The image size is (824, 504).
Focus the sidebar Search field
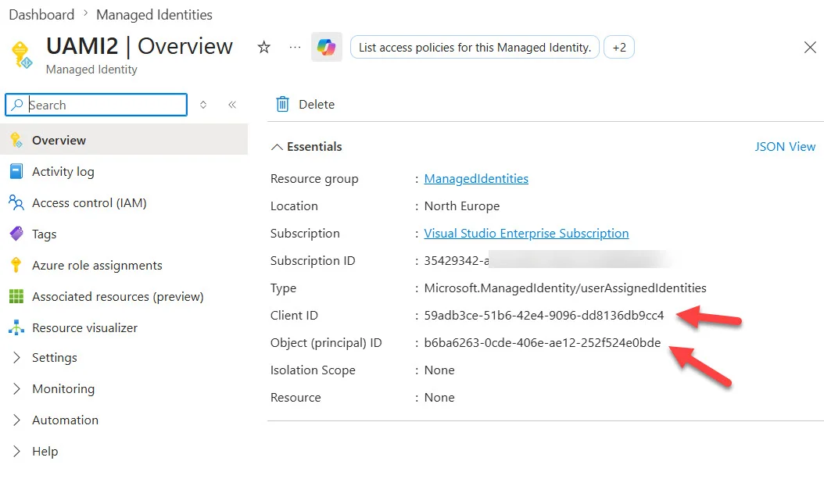click(x=96, y=105)
